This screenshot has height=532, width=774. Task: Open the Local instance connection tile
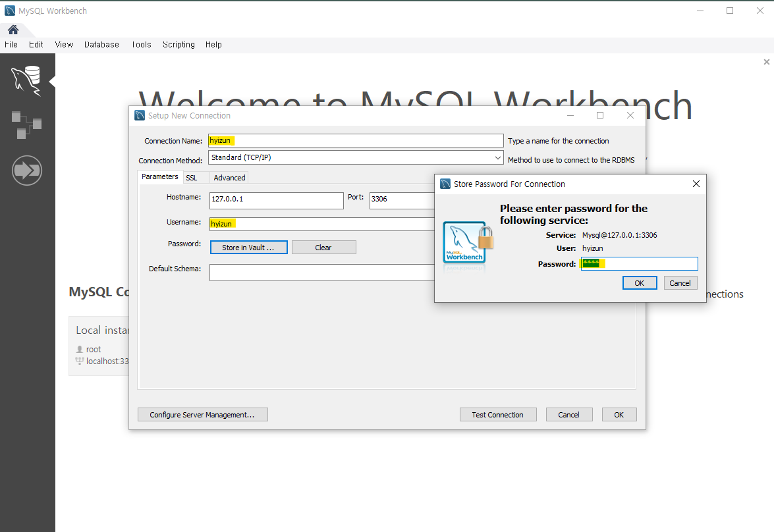[x=99, y=346]
